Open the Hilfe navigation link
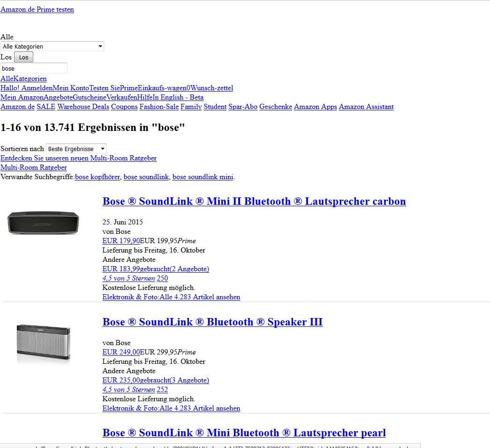The height and width of the screenshot is (448, 490). 145,97
